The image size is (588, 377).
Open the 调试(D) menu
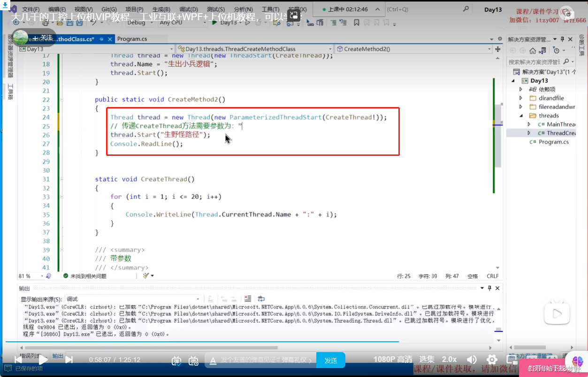[188, 9]
